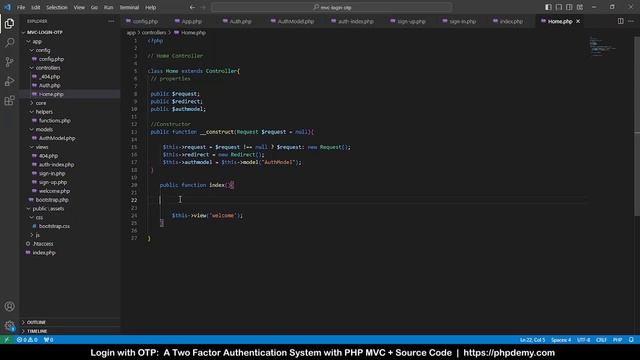Viewport: 640px width, 360px height.
Task: Click the command center search box
Action: [x=332, y=7]
